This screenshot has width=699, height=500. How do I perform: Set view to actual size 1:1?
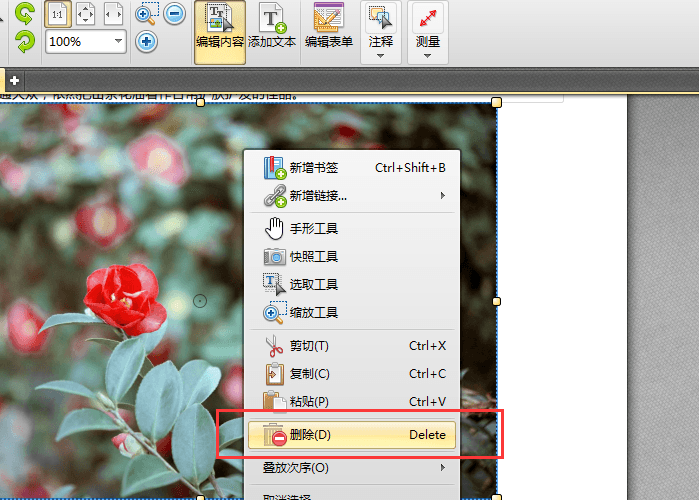(x=58, y=14)
